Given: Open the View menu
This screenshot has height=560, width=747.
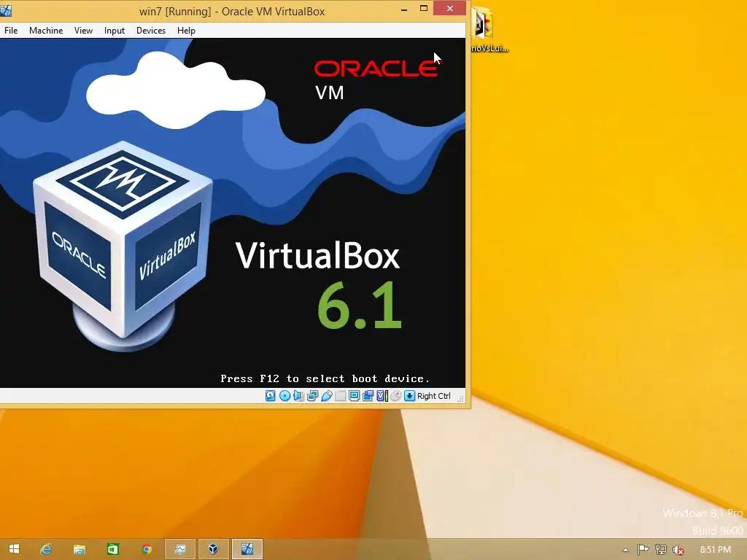Looking at the screenshot, I should (x=83, y=31).
